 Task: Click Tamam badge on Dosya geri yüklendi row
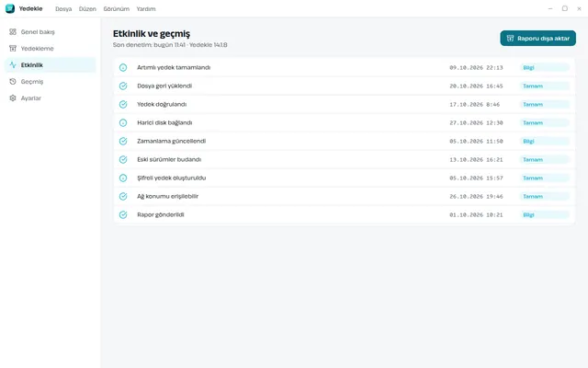tap(545, 86)
